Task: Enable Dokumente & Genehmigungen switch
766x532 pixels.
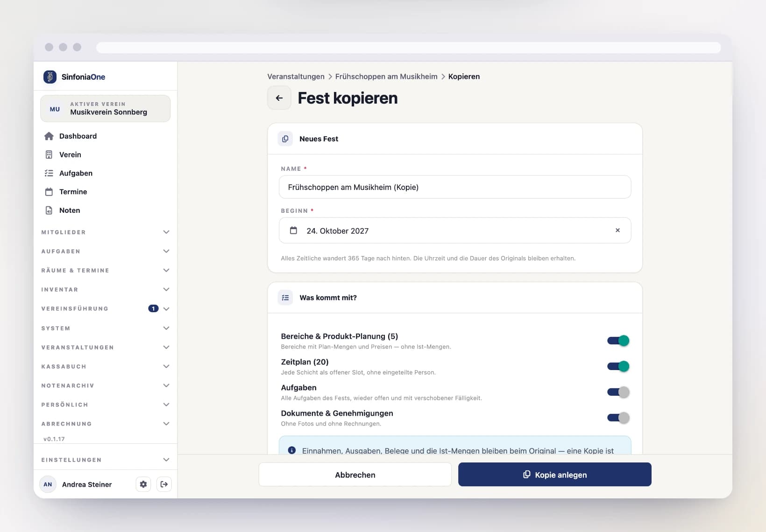Action: click(618, 418)
